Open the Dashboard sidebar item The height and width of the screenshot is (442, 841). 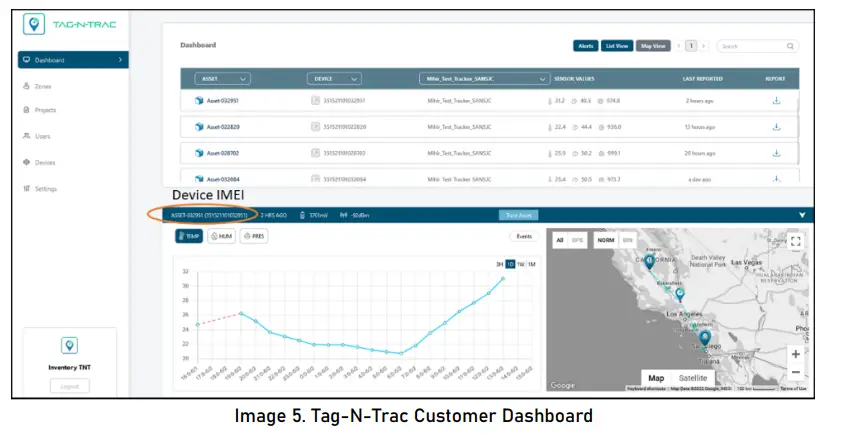(73, 60)
